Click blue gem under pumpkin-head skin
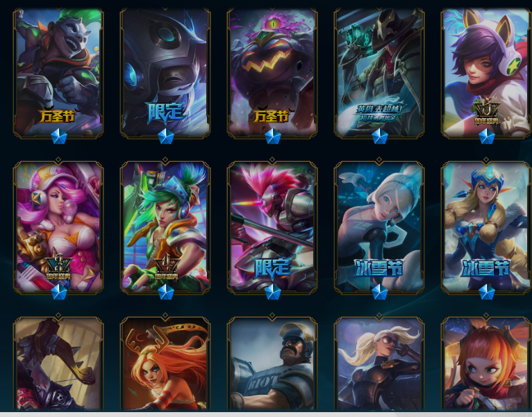The image size is (532, 417). [x=273, y=136]
